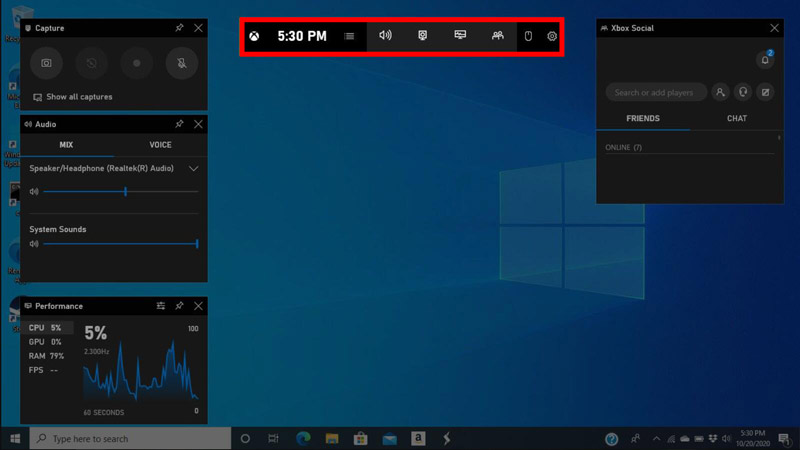
Task: Open notifications bell in Xbox Social
Action: (x=765, y=60)
